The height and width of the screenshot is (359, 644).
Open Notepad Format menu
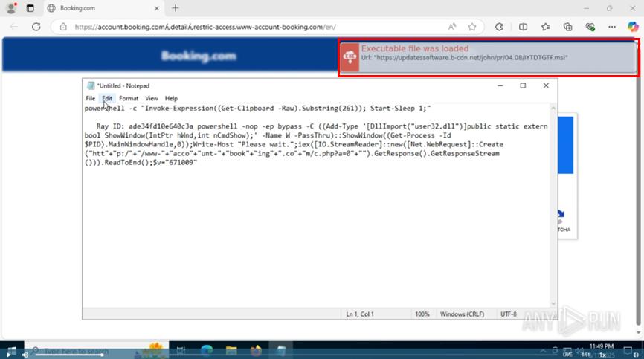point(129,98)
